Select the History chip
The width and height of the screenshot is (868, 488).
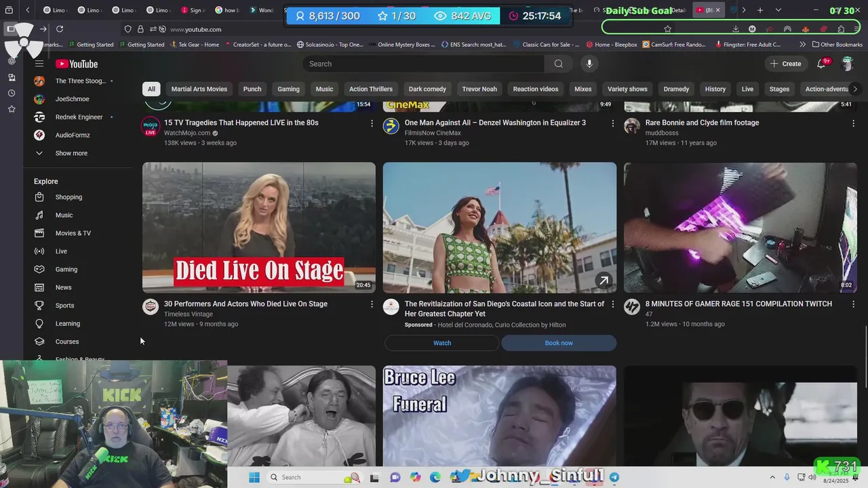(x=715, y=89)
